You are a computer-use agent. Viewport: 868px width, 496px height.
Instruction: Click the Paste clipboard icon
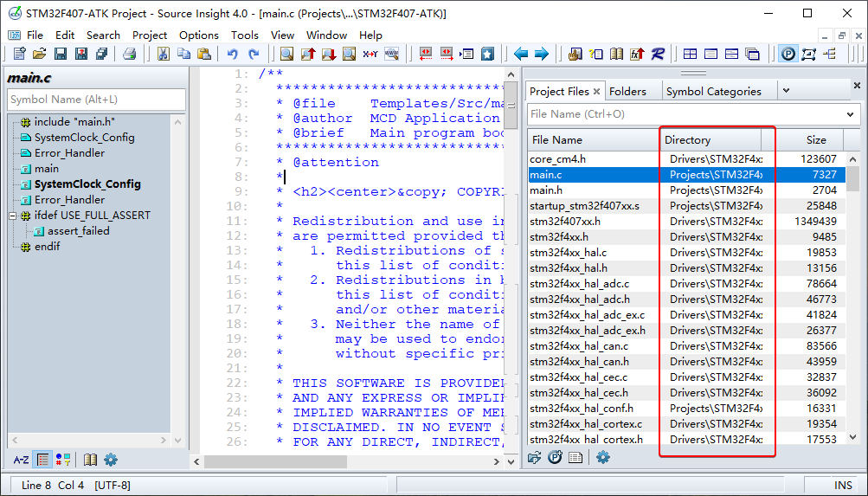pos(204,54)
